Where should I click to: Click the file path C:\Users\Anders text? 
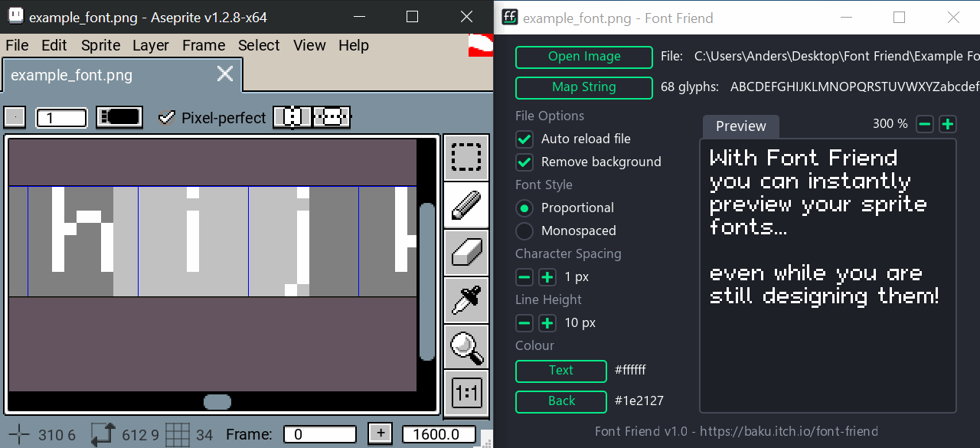tap(837, 56)
